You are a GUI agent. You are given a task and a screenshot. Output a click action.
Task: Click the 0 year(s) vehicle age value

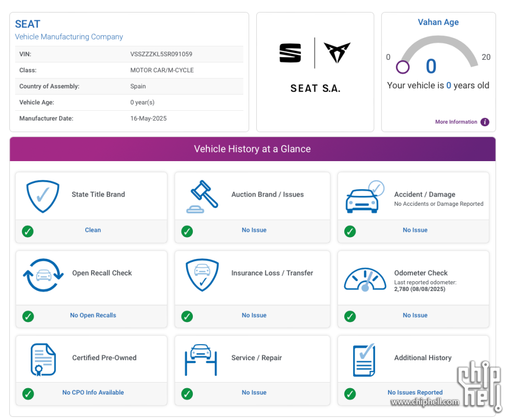(142, 102)
